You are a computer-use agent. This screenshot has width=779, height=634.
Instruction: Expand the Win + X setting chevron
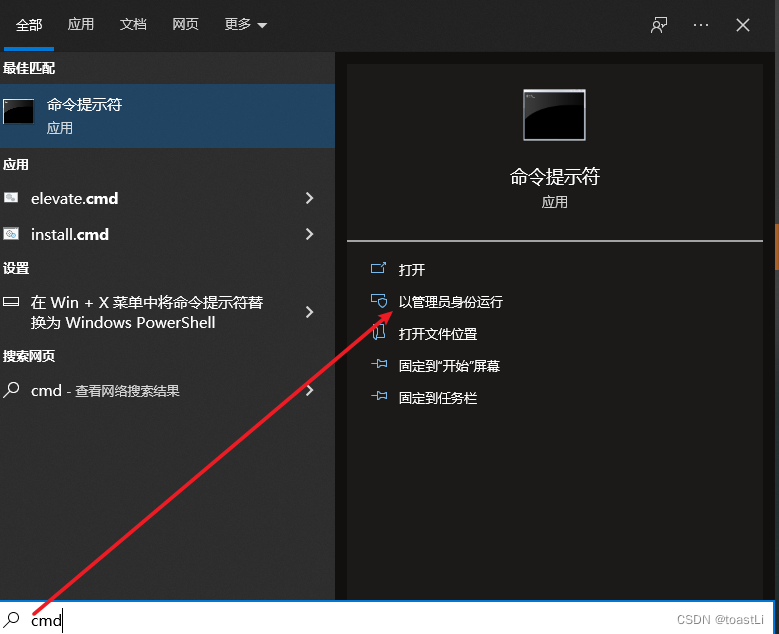[x=310, y=312]
